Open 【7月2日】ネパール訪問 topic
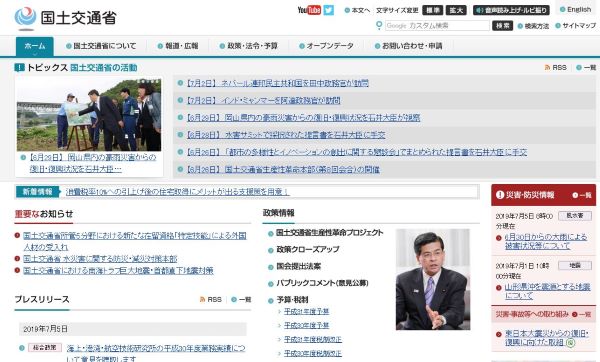Viewport: 600px width, 362px height. tap(278, 83)
